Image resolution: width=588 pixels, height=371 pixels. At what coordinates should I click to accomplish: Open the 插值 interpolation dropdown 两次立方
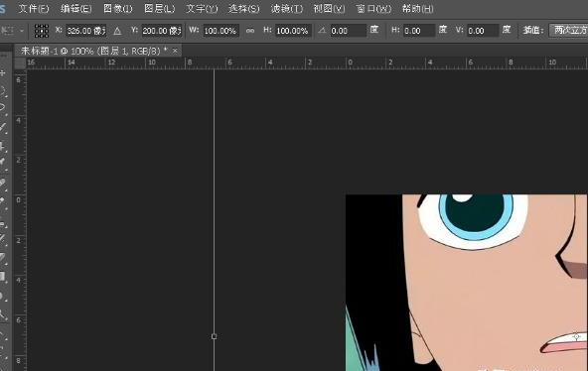(568, 31)
